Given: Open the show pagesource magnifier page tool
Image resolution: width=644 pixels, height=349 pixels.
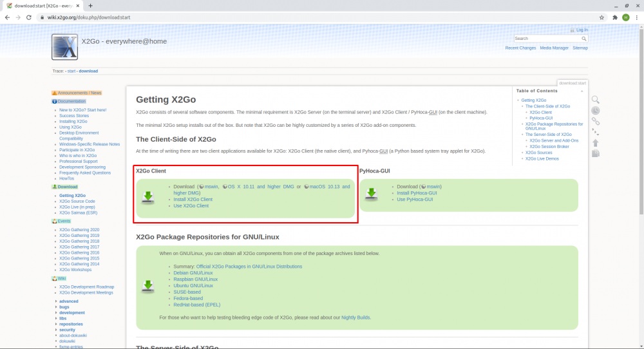Looking at the screenshot, I should point(596,100).
